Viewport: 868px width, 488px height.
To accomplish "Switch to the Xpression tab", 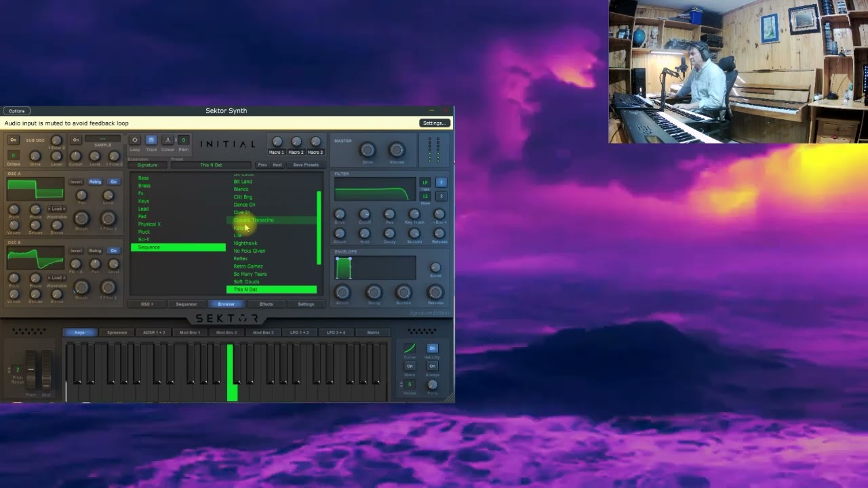I will click(x=117, y=333).
